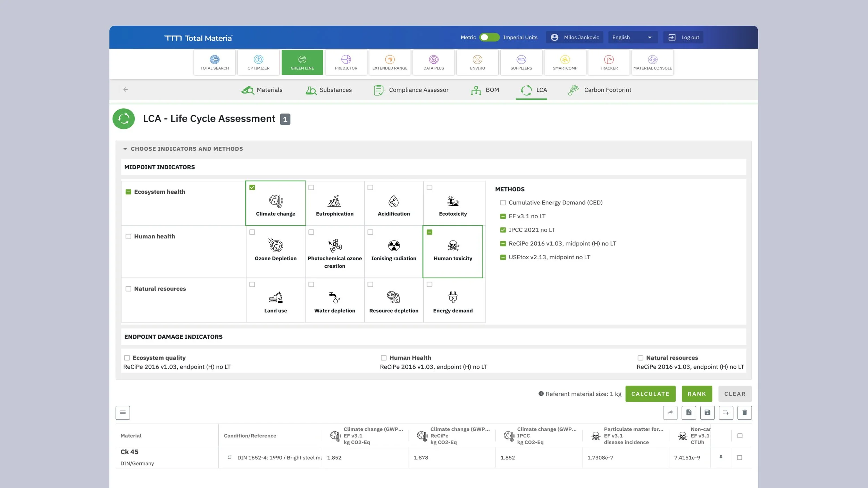The image size is (868, 488).
Task: Open the table hamburger menu
Action: pyautogui.click(x=123, y=412)
